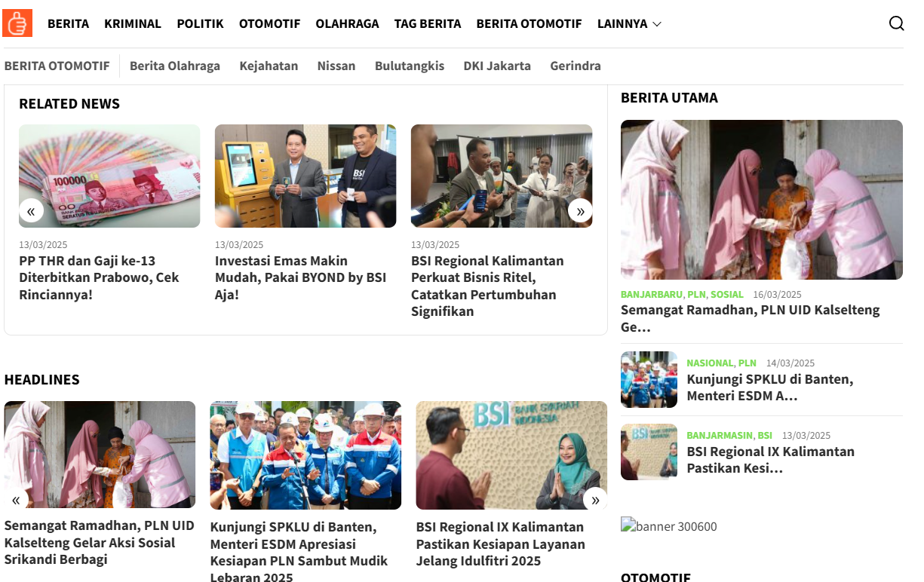Open Tag Berita menu item
The image size is (924, 582).
[428, 23]
